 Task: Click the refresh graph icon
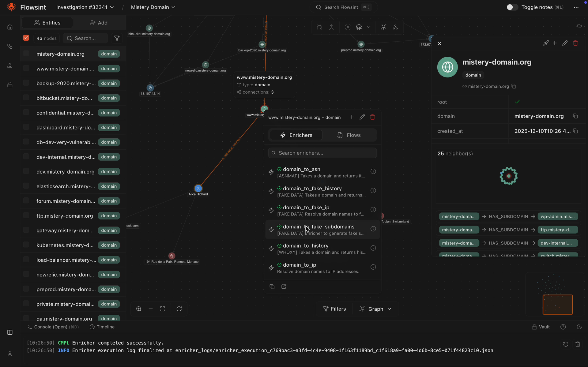pyautogui.click(x=179, y=309)
